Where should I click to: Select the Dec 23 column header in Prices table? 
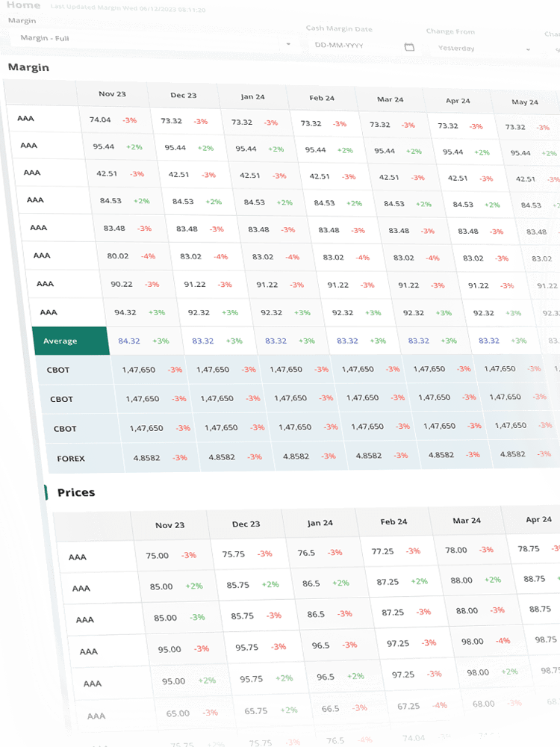246,524
